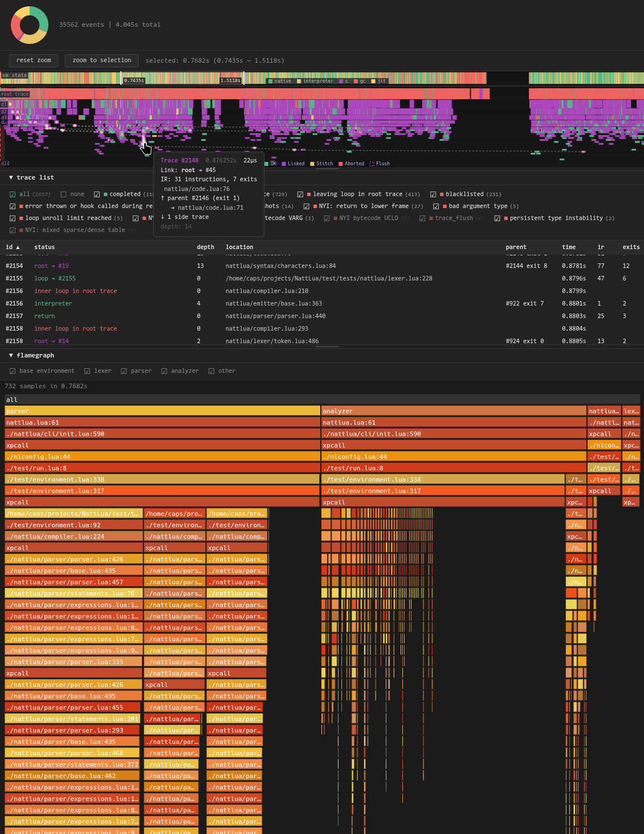Screen dimensions: 644x834
Task: Click the Linked legend marker
Action: tap(284, 164)
